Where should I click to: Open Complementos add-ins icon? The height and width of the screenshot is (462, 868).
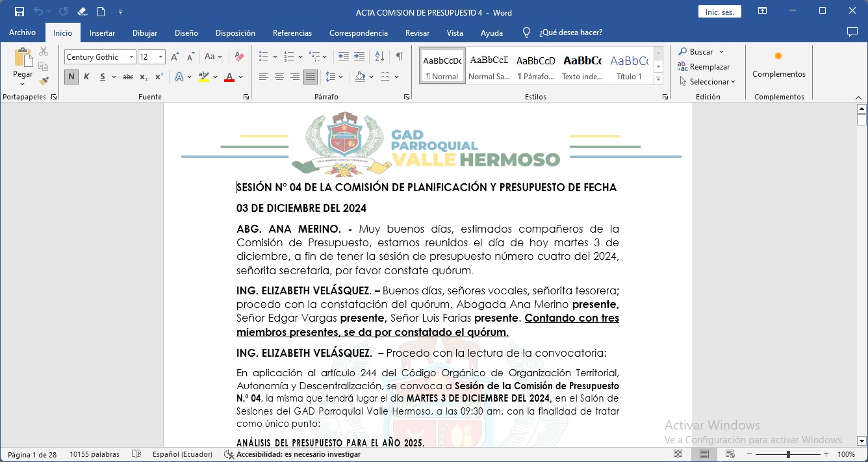tap(778, 64)
